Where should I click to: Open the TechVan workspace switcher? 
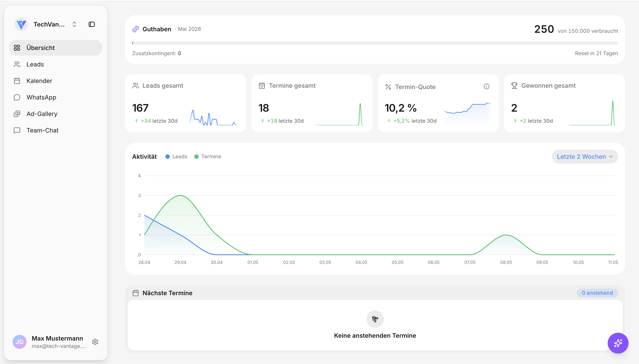point(46,24)
